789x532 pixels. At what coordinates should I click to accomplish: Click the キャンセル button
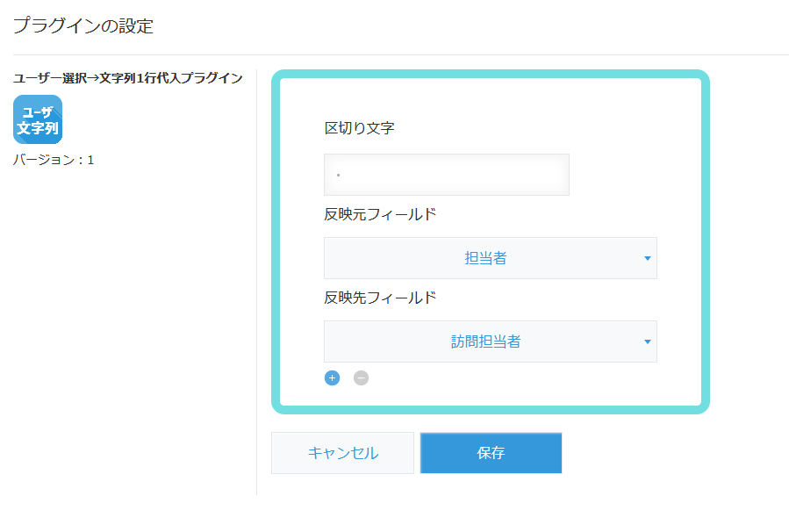point(342,453)
